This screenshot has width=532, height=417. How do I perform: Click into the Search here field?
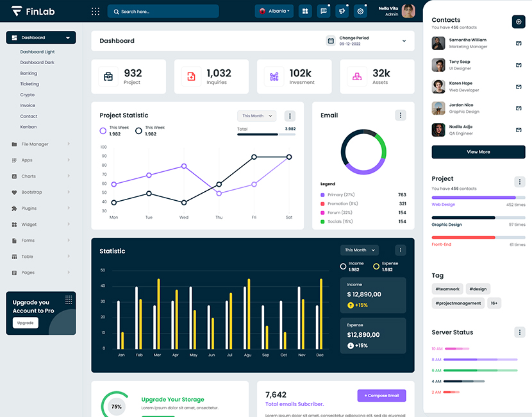pyautogui.click(x=163, y=12)
